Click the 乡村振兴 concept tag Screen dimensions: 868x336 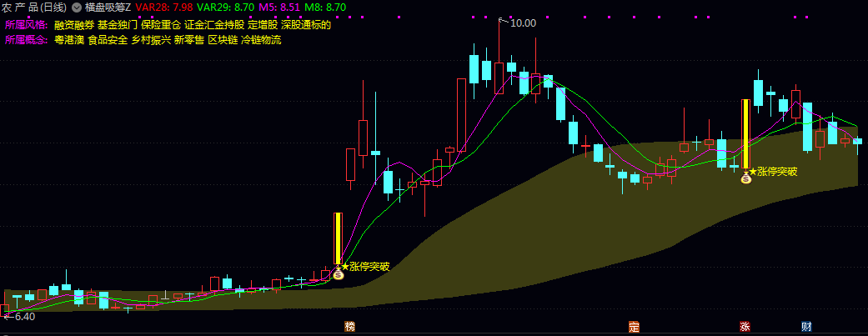[x=151, y=40]
